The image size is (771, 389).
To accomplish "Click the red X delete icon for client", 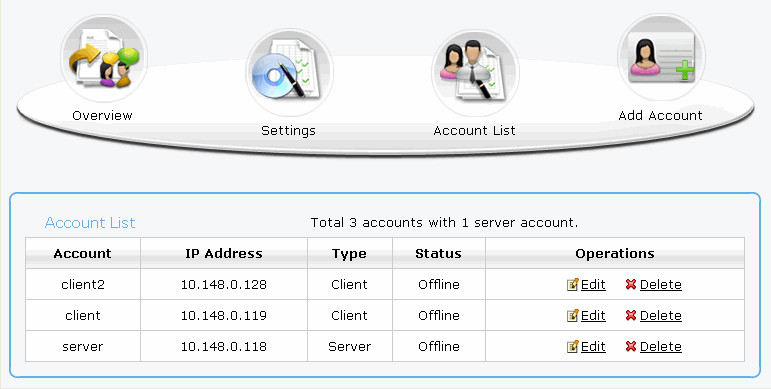I will point(631,315).
